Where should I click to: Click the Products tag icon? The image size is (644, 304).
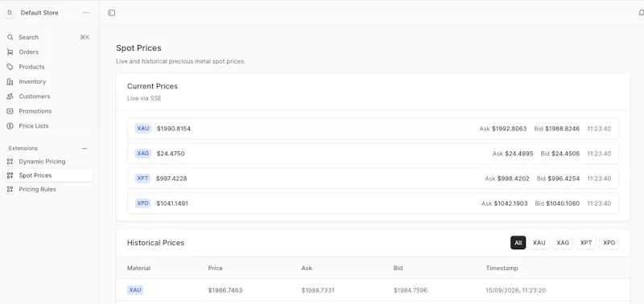tap(10, 67)
